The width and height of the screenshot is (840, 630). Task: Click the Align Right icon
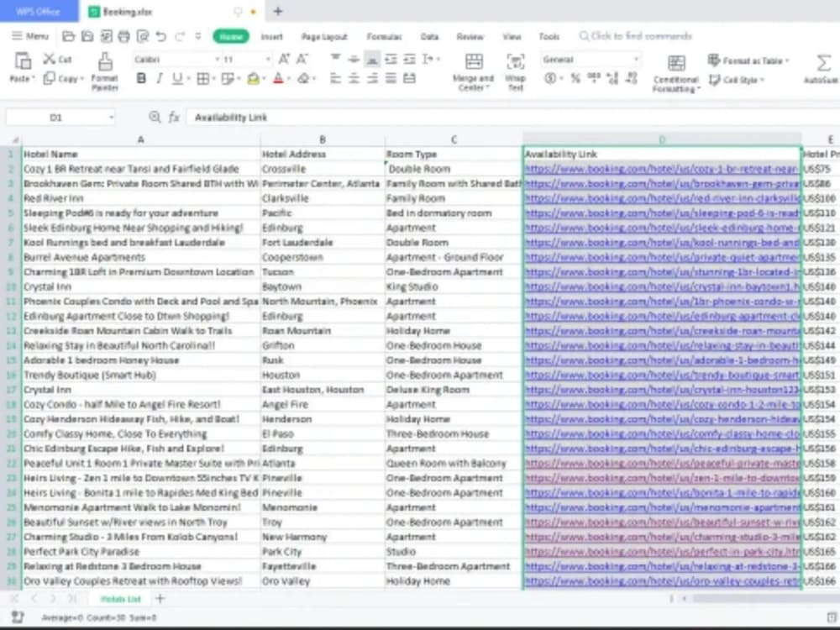[x=372, y=78]
